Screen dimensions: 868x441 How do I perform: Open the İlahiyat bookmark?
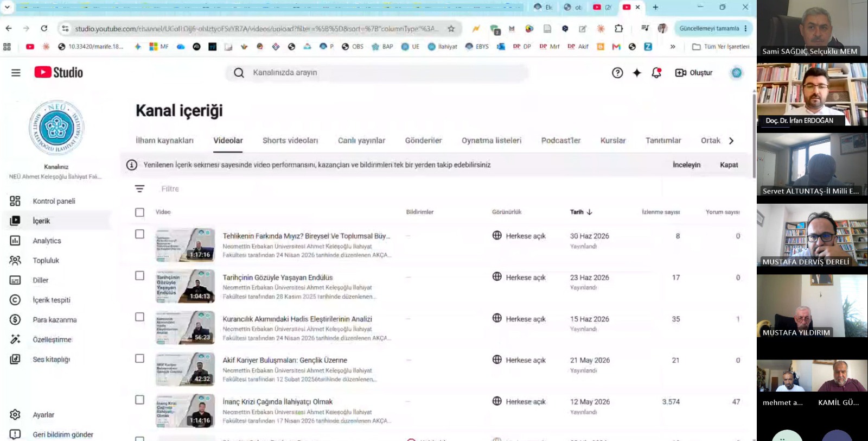pyautogui.click(x=443, y=47)
